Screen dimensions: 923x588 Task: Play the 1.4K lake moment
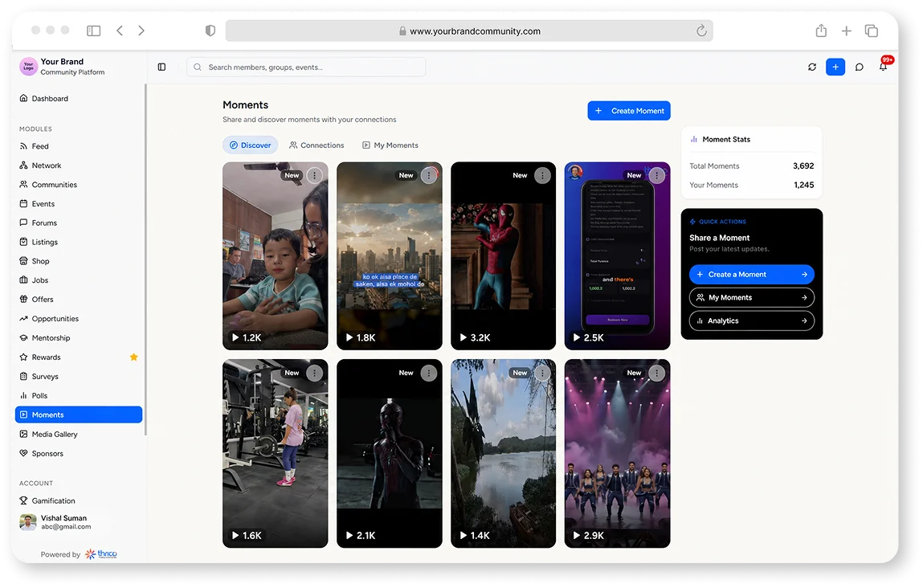point(504,454)
